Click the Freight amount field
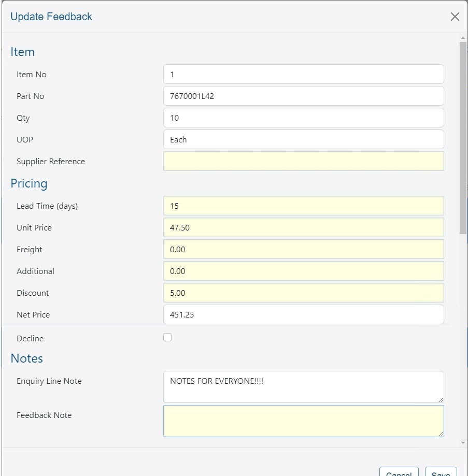Image resolution: width=468 pixels, height=476 pixels. [x=303, y=249]
